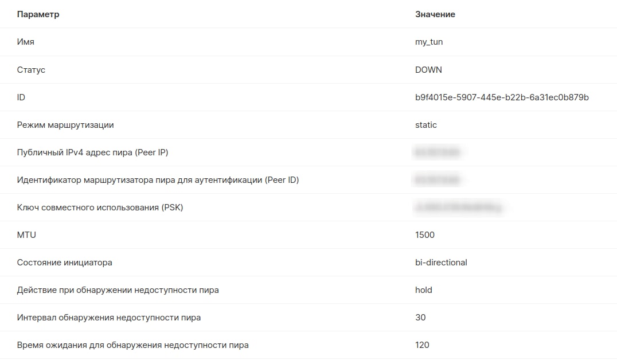Viewport: 617px width, 364px height.
Task: Click the static routing mode value
Action: click(426, 125)
